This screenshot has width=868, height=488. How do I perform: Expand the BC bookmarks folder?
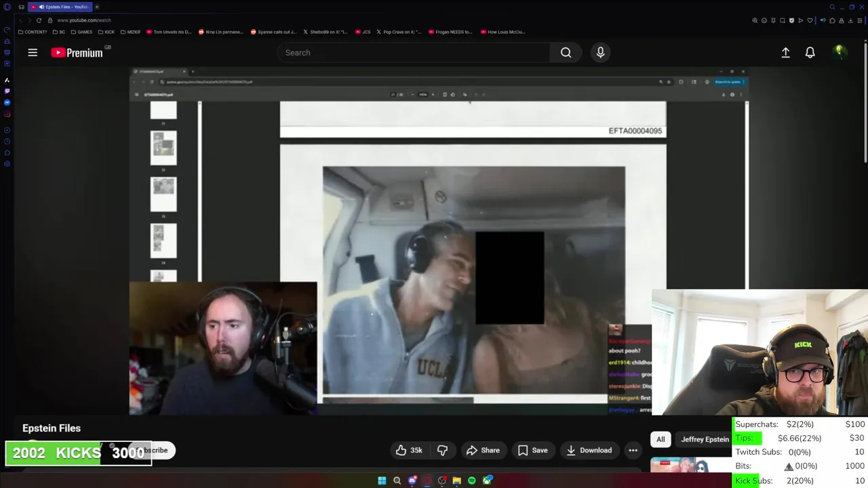click(x=59, y=32)
